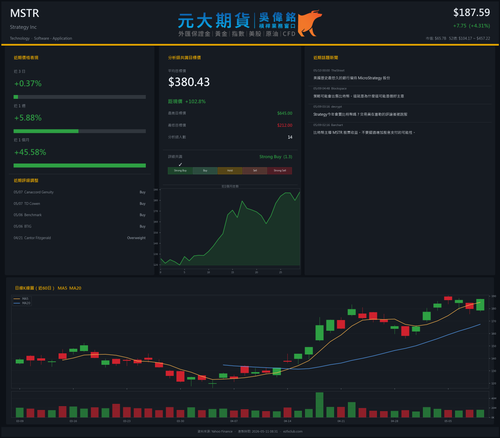Viewport: 500px width, 438px height.
Task: Click the 元大期貨 banner logo text
Action: 214,20
